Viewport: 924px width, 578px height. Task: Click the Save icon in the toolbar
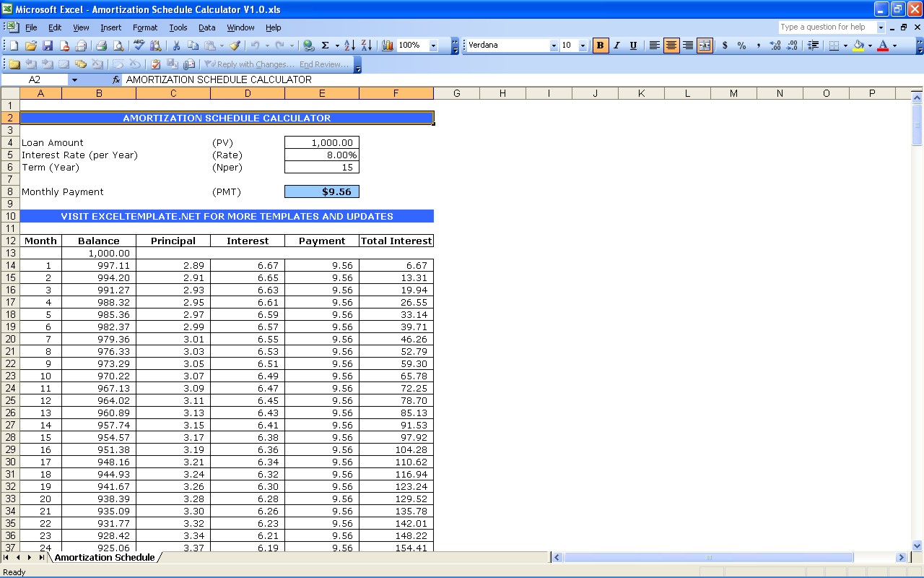[x=48, y=46]
